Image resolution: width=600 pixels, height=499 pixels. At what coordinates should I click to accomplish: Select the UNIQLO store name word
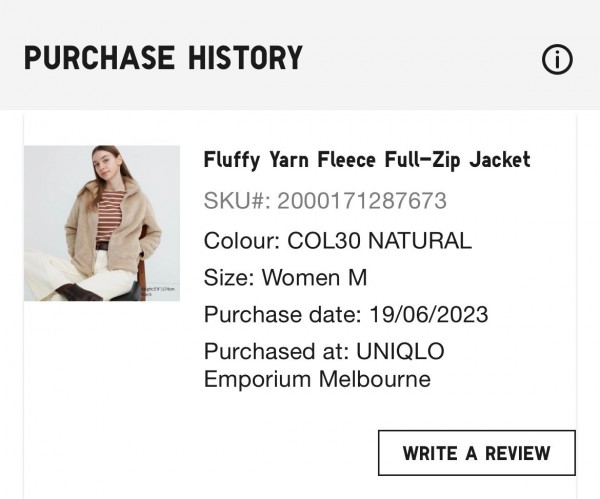[400, 351]
